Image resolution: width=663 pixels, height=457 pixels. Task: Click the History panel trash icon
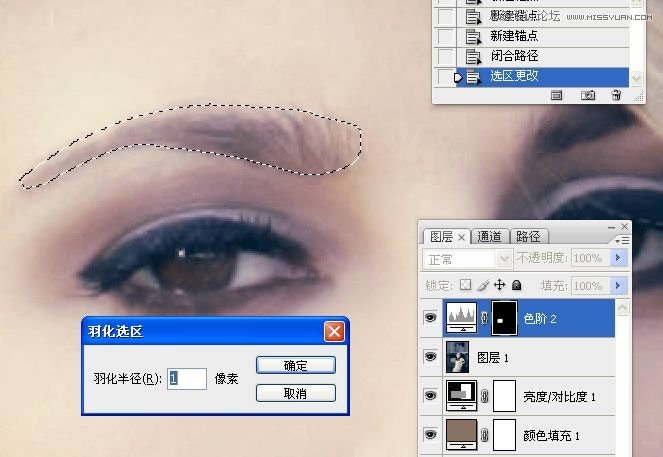tap(616, 95)
